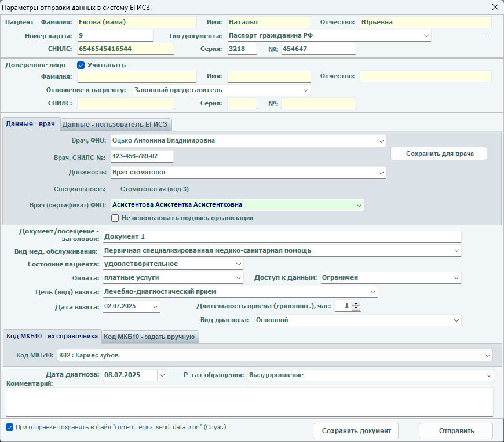504x442 pixels.
Task: Open the 'Тип документа' dropdown
Action: pyautogui.click(x=426, y=36)
